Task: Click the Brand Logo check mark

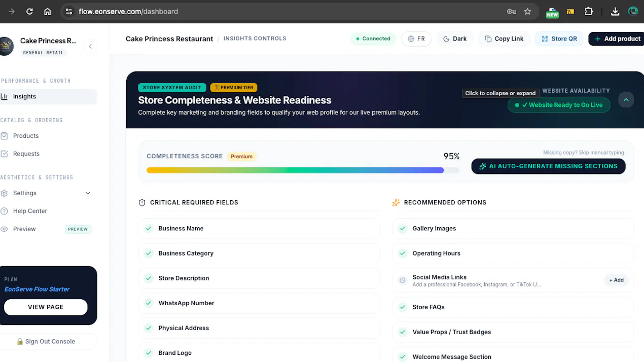Action: click(x=149, y=353)
